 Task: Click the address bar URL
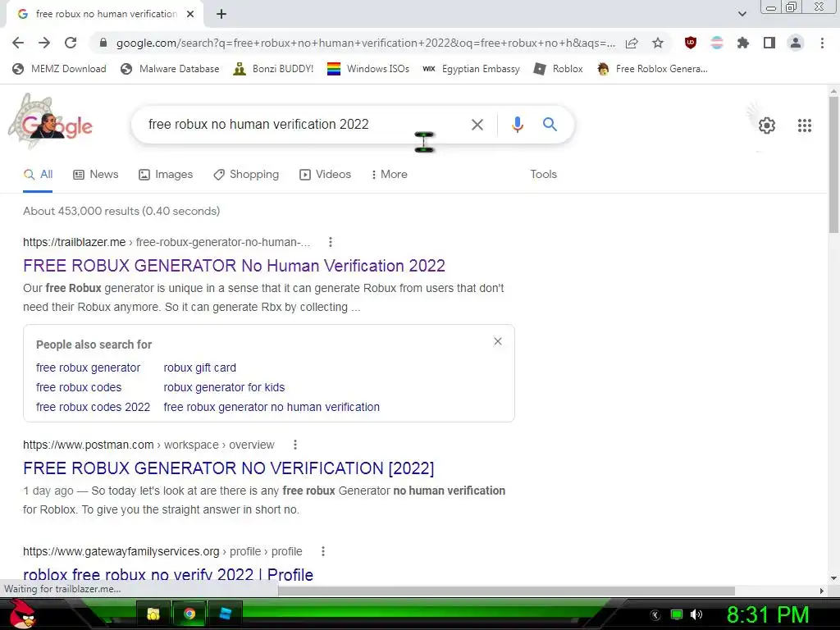pyautogui.click(x=365, y=43)
